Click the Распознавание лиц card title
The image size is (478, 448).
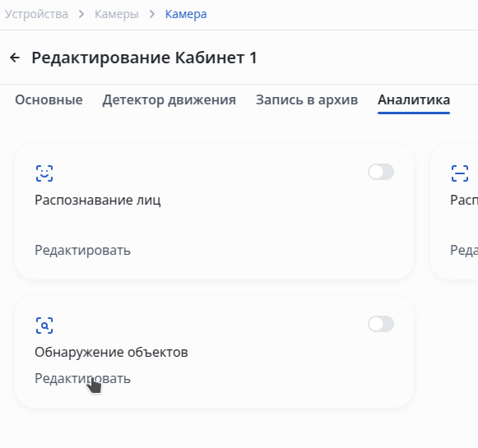[x=98, y=200]
